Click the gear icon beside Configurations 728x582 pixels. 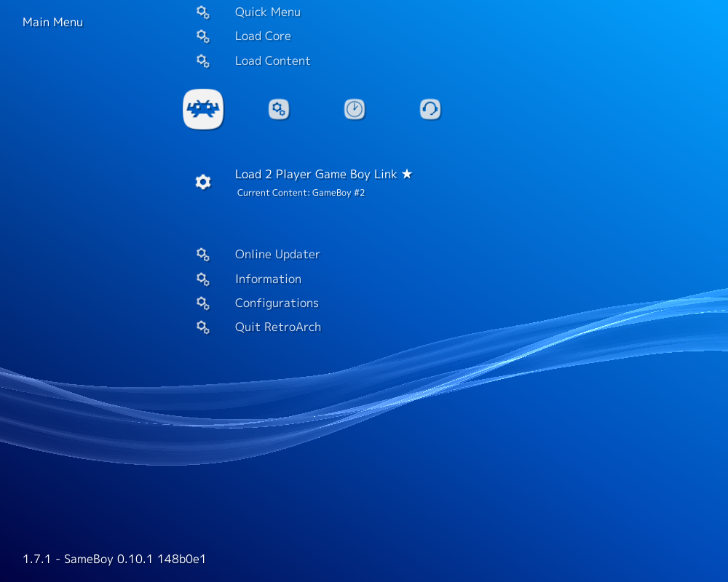click(203, 303)
